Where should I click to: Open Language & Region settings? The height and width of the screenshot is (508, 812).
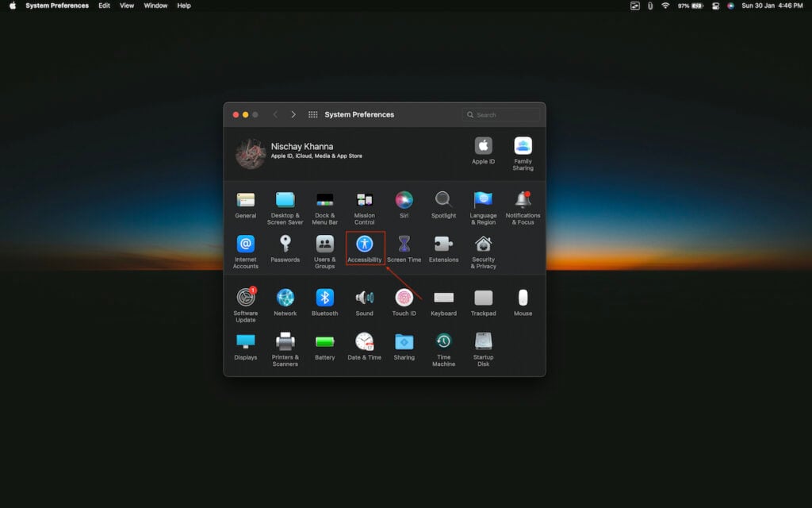483,208
